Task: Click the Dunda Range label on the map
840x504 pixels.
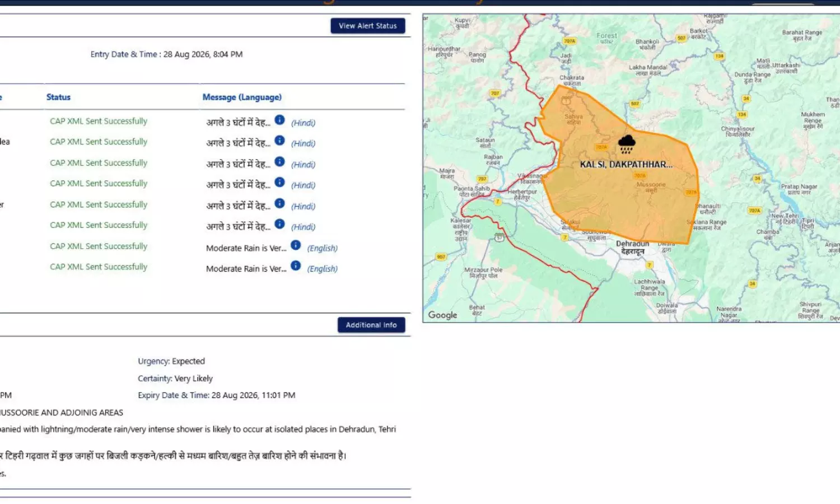Action: point(753,77)
